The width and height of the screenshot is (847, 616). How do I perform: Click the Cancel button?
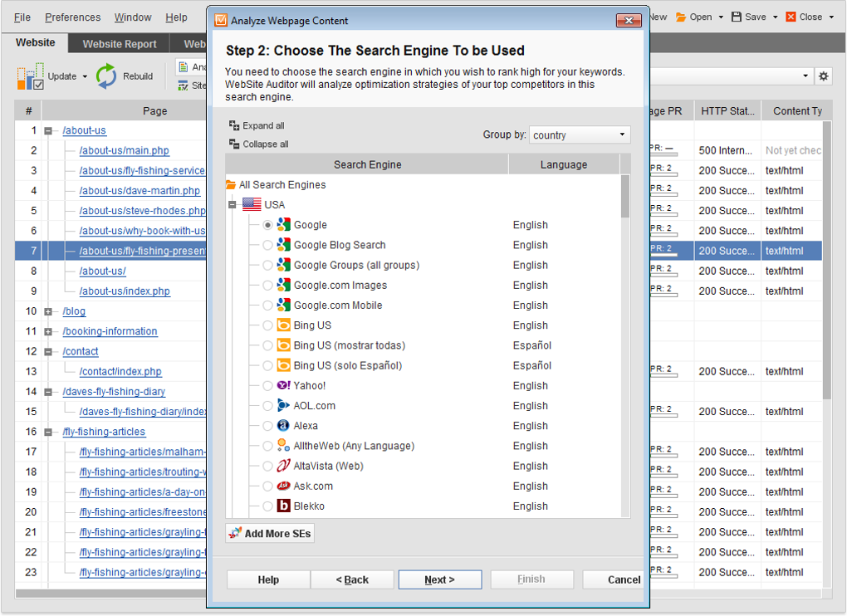(614, 579)
